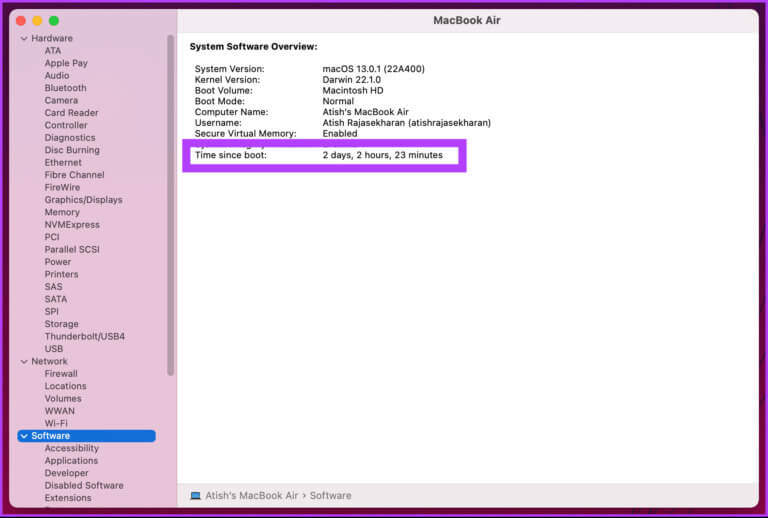
Task: Collapse the Hardware section chevron
Action: coord(24,38)
